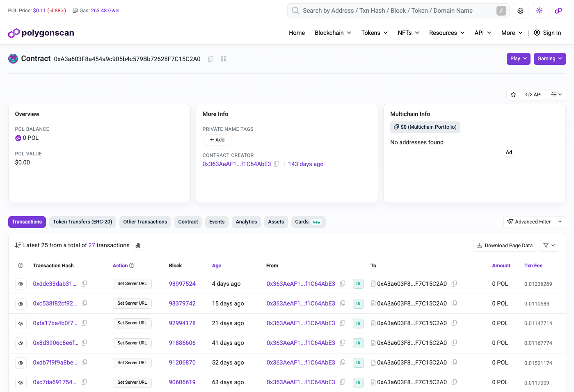Viewport: 574px width, 392px height.
Task: Click the polygonscan logo
Action: coord(41,33)
